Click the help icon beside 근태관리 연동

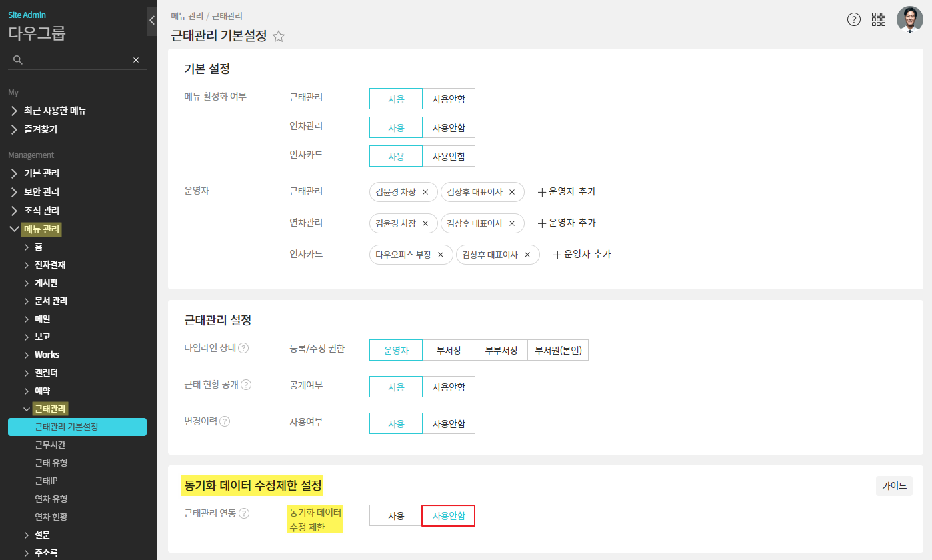point(244,513)
